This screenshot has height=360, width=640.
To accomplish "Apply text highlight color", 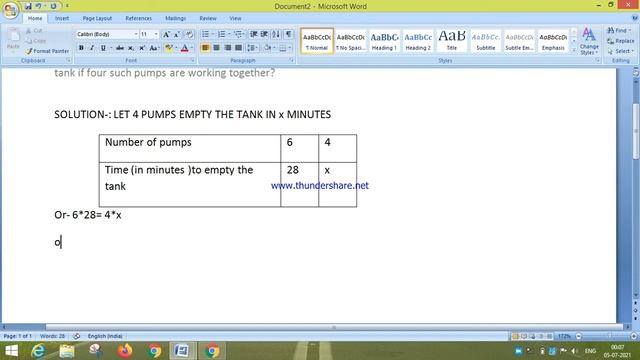I will [x=168, y=48].
